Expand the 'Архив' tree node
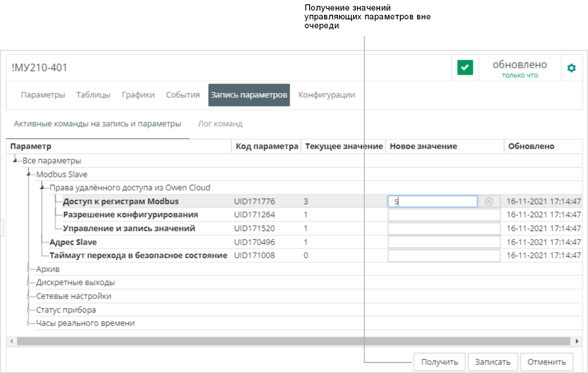Image resolution: width=588 pixels, height=373 pixels. (28, 269)
